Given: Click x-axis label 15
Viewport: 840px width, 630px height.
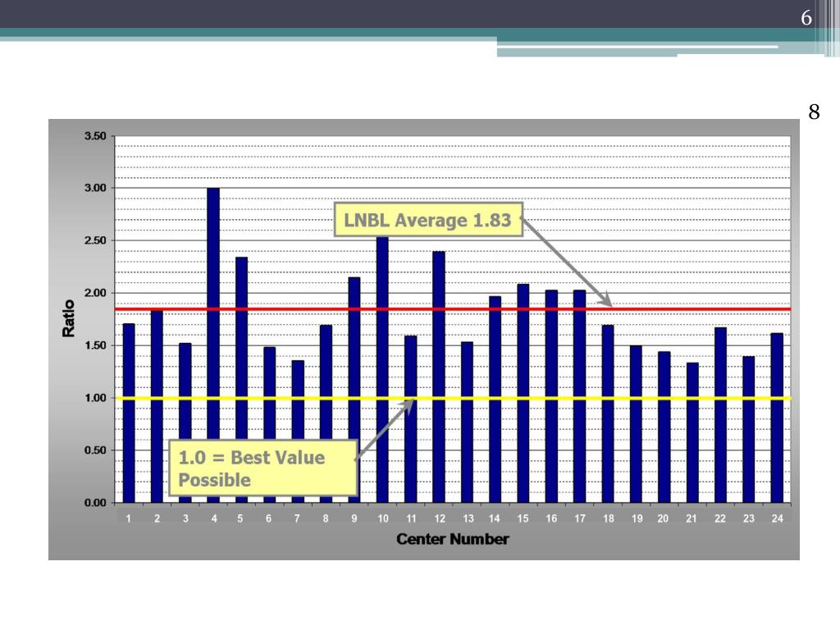Looking at the screenshot, I should 523,518.
